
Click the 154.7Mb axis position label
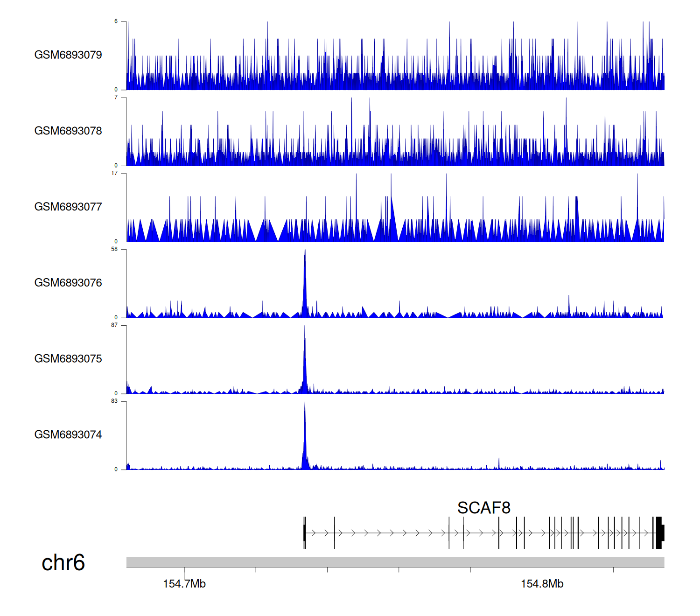tap(184, 584)
